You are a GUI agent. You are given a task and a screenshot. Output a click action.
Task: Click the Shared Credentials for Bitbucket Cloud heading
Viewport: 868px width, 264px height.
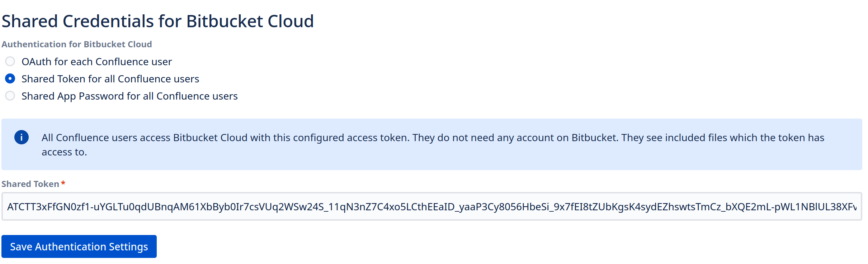158,21
